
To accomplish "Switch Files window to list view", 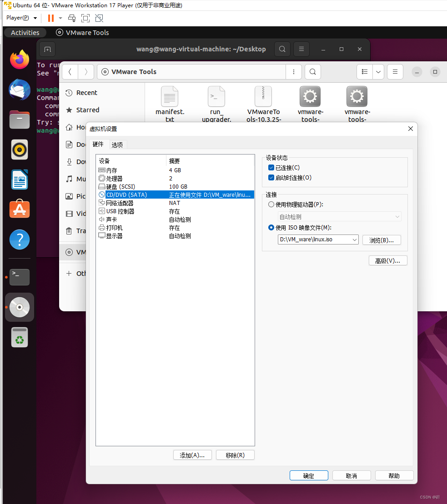I will 364,72.
